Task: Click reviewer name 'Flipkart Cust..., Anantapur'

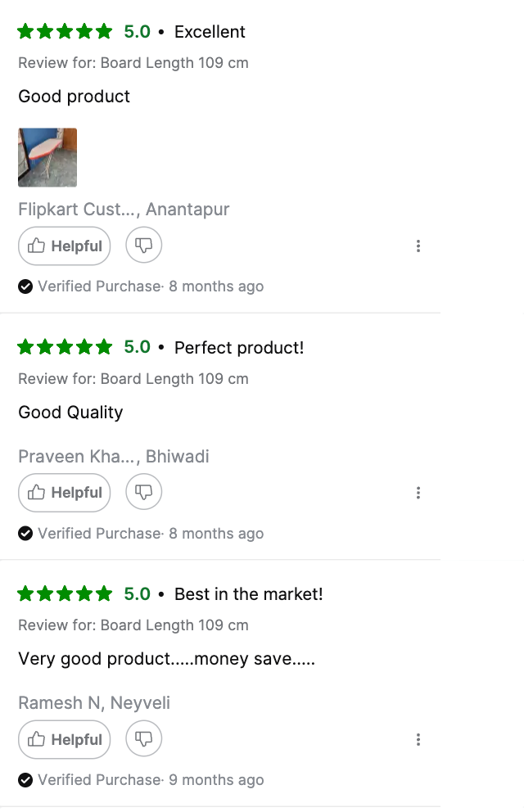Action: click(124, 210)
